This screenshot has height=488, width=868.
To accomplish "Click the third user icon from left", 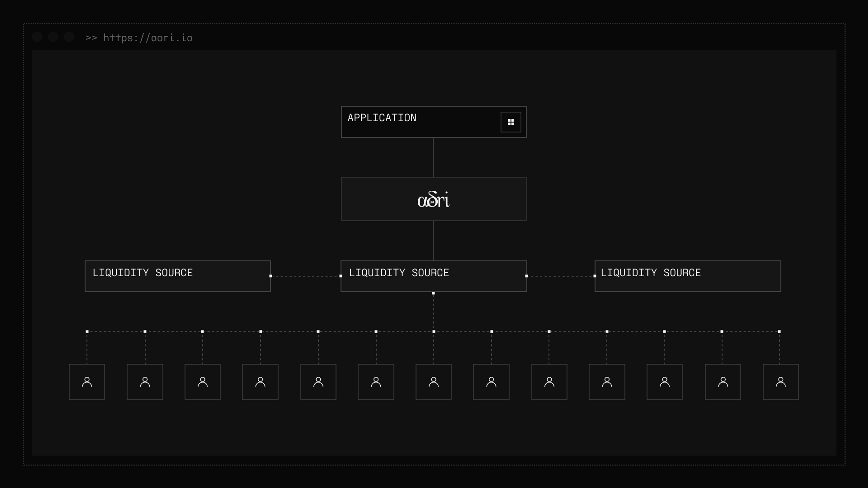I will click(203, 382).
